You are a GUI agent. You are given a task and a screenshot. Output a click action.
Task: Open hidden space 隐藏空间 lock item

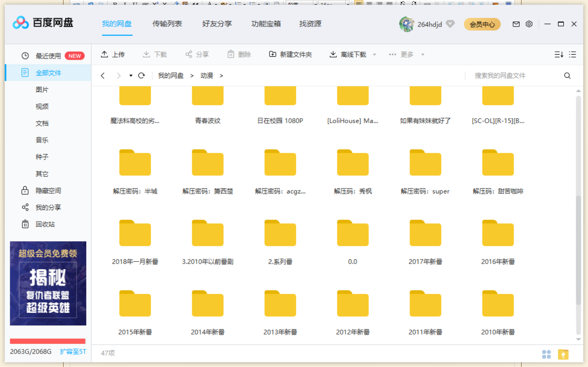48,190
